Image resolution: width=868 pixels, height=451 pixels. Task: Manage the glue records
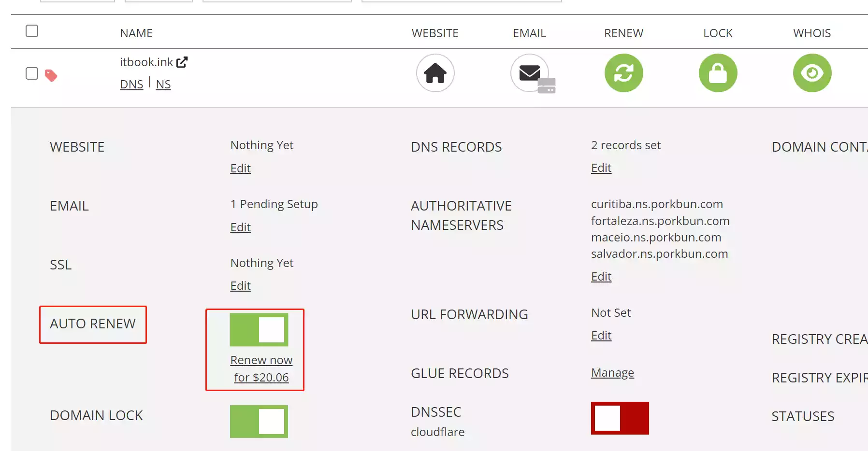point(612,372)
